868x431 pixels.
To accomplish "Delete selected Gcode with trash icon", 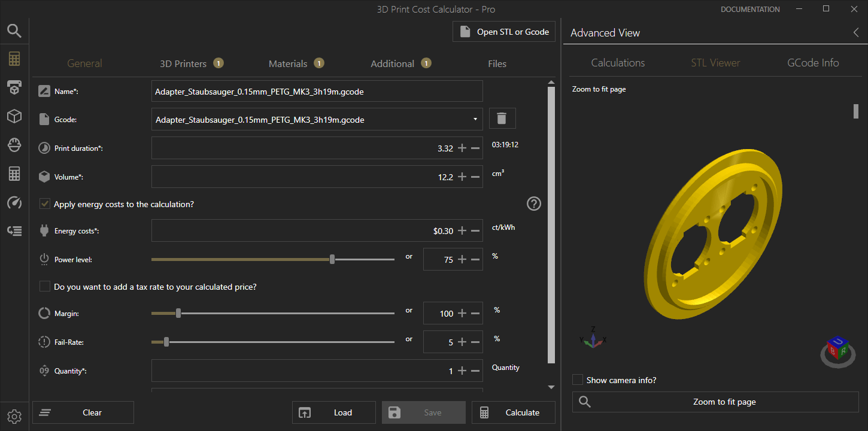I will coord(502,119).
